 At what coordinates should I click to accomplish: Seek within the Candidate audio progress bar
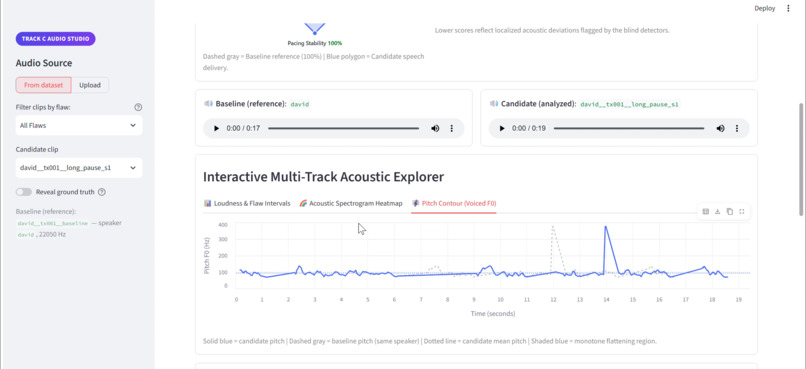(629, 128)
